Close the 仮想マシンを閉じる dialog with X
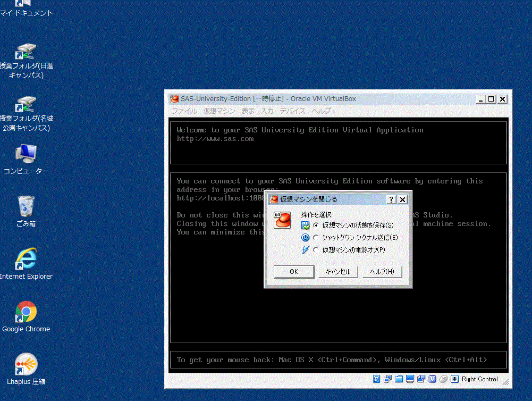Screen dimensions: 532x401 click(402, 199)
